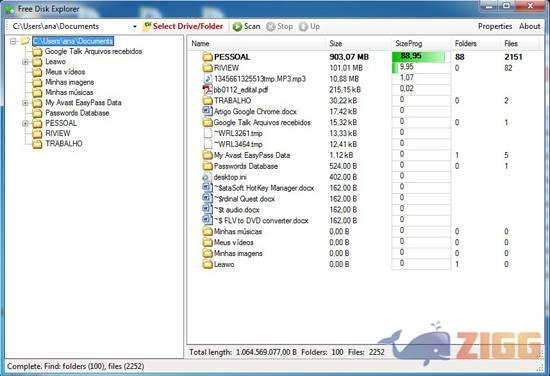550x376 pixels.
Task: Click the Select Drive/Folder icon
Action: [x=147, y=26]
